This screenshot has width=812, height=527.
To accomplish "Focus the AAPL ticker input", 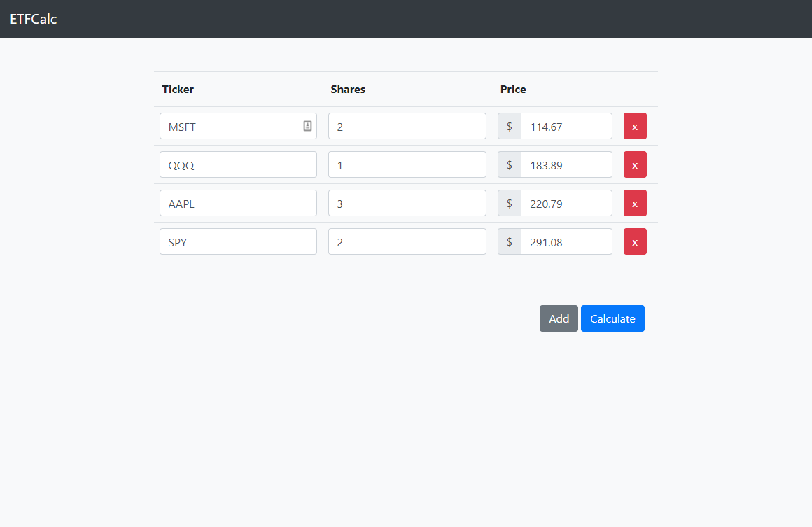I will pos(238,203).
